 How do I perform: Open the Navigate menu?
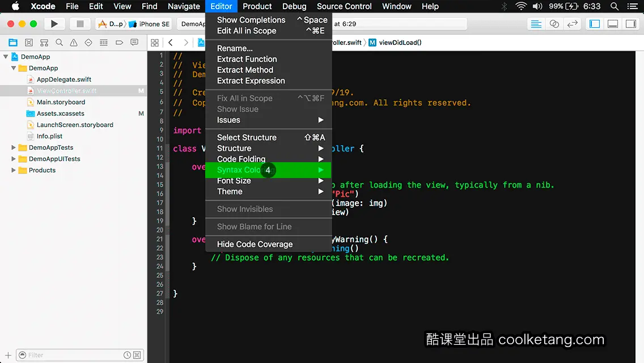click(x=184, y=6)
